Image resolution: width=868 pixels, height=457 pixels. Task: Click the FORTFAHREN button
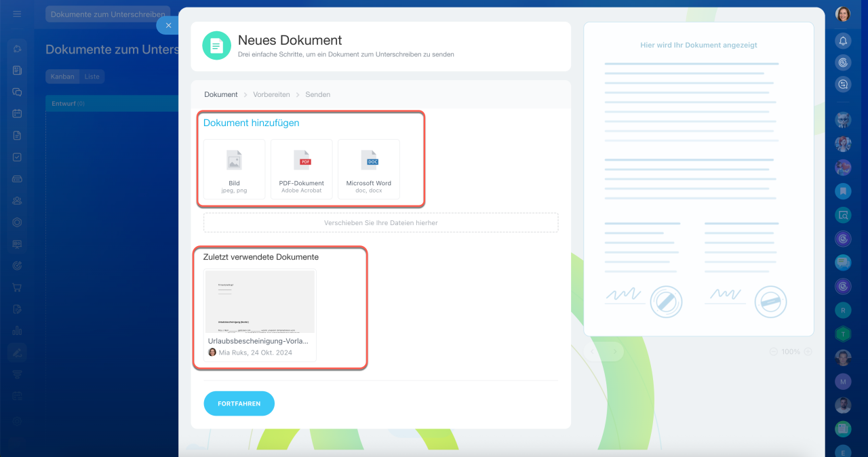coord(239,403)
